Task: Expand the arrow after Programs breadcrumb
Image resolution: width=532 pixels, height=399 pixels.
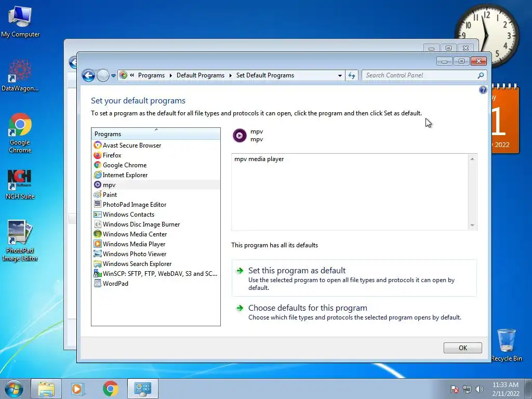Action: [x=170, y=75]
